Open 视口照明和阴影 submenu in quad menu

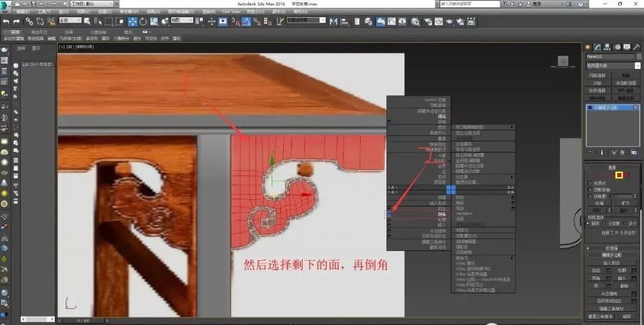coord(484,128)
